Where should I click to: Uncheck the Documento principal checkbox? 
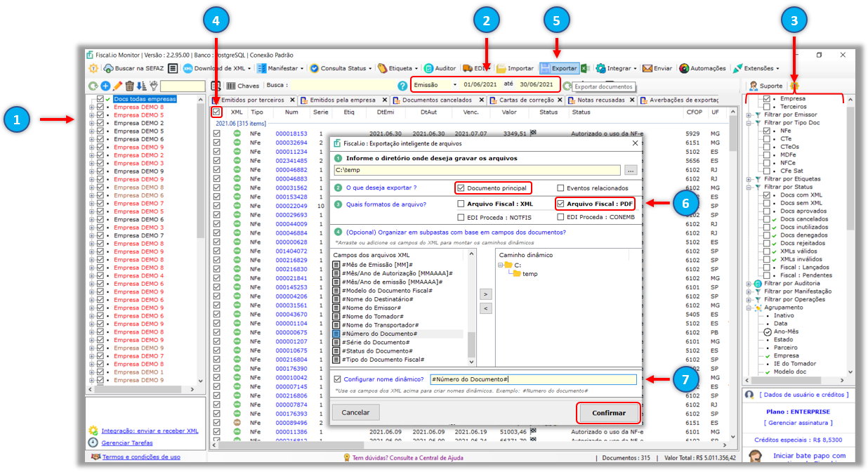click(461, 188)
